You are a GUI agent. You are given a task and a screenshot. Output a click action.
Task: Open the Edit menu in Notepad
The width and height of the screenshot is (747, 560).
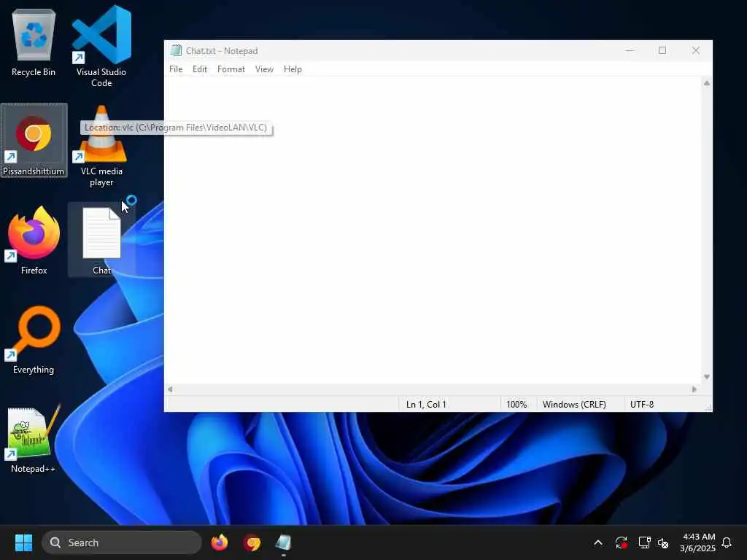(200, 69)
